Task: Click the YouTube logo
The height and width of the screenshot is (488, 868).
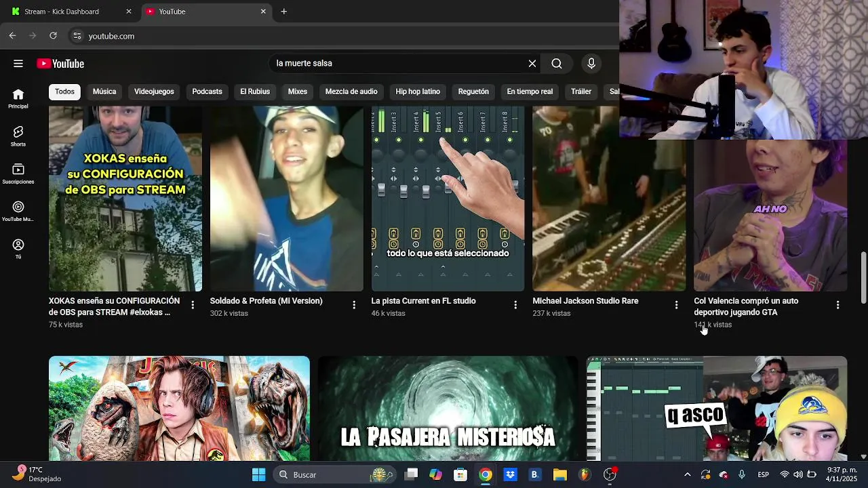Action: point(60,64)
